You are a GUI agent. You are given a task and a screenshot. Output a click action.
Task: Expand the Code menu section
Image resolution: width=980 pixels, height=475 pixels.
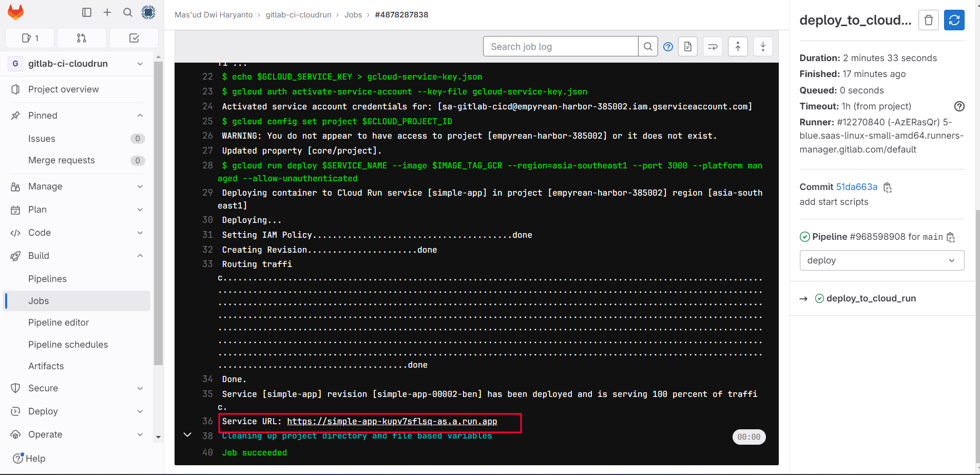coord(140,233)
